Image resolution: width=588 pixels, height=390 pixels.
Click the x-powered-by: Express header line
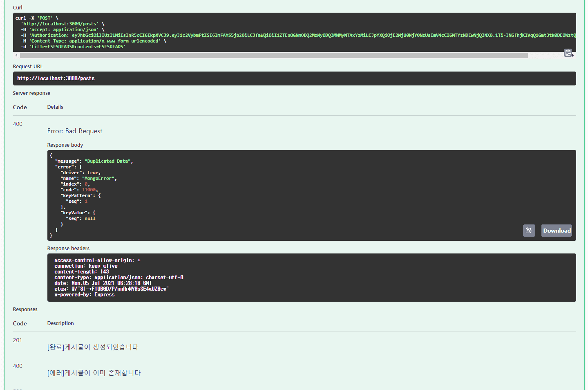pos(84,295)
